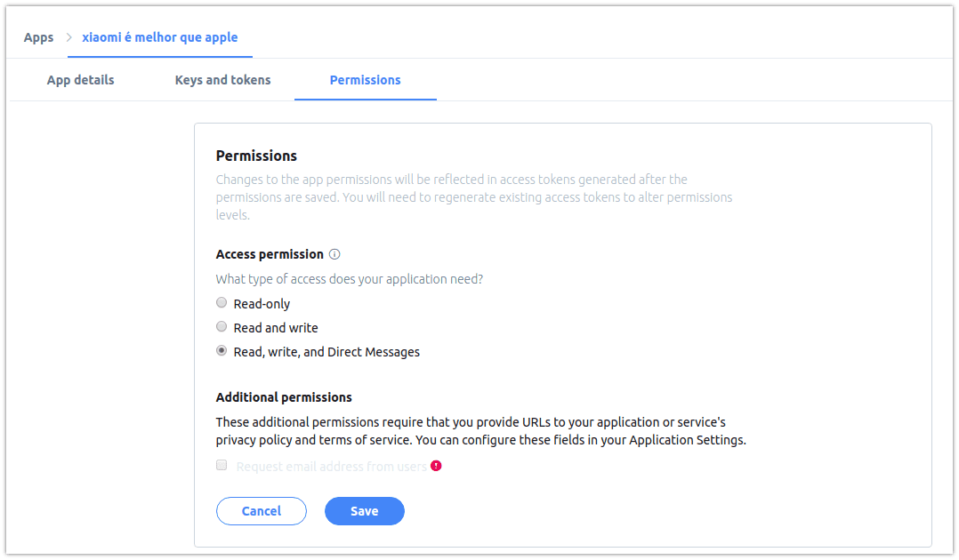Click the 'Read and write' label text
Viewport: 959px width, 560px height.
coord(276,328)
